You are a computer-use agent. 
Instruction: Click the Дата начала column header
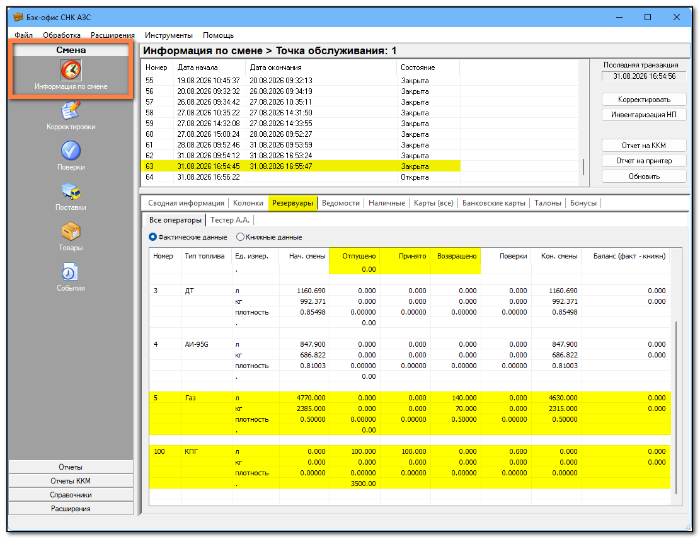pos(209,67)
